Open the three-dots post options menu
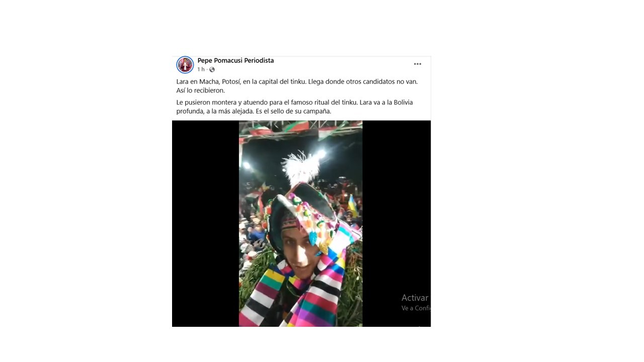This screenshot has height=362, width=644. [417, 64]
